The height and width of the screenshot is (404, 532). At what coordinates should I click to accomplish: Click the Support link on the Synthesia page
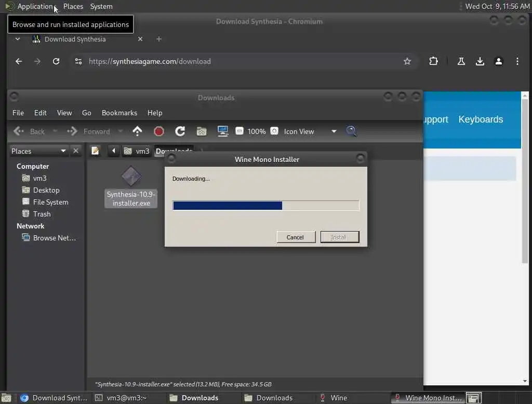[436, 119]
